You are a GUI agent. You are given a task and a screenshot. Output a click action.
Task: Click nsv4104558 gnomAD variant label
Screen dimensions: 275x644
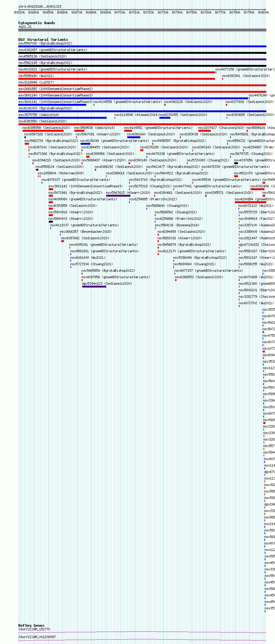128,102
